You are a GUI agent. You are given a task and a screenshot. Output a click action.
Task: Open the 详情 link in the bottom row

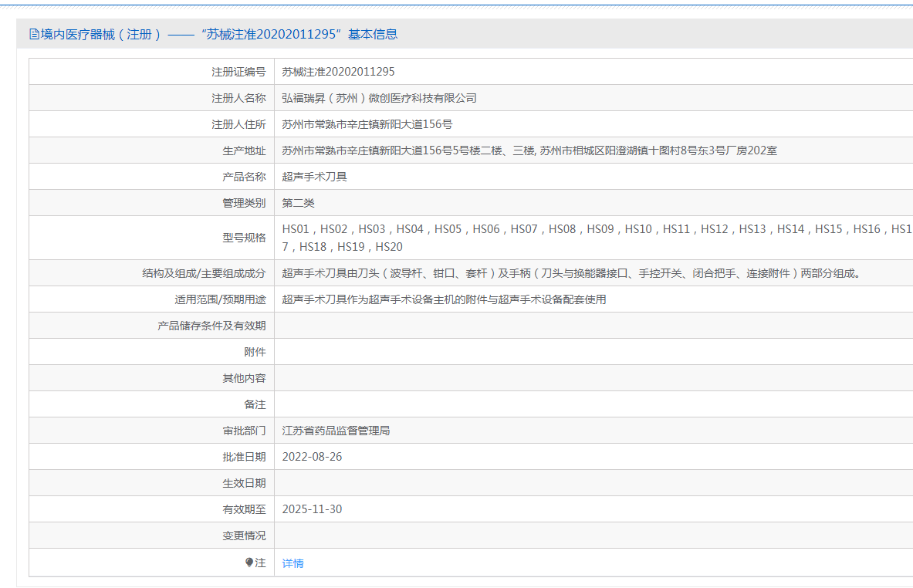292,563
